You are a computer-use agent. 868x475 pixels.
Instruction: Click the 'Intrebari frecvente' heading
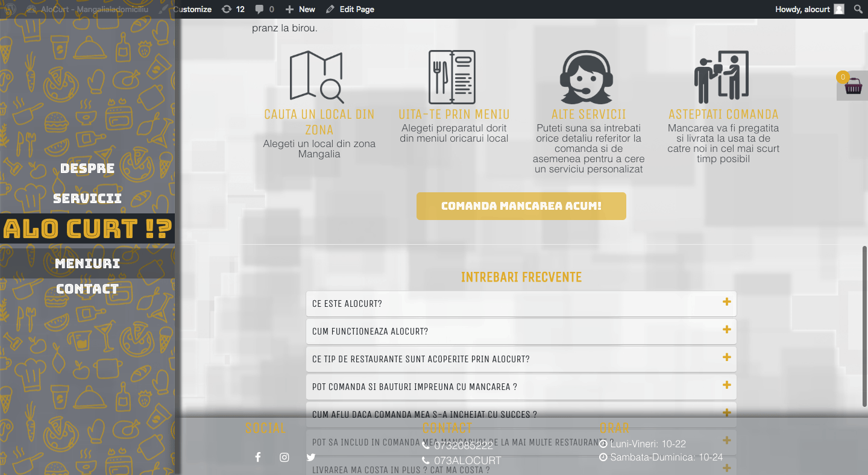(x=521, y=277)
